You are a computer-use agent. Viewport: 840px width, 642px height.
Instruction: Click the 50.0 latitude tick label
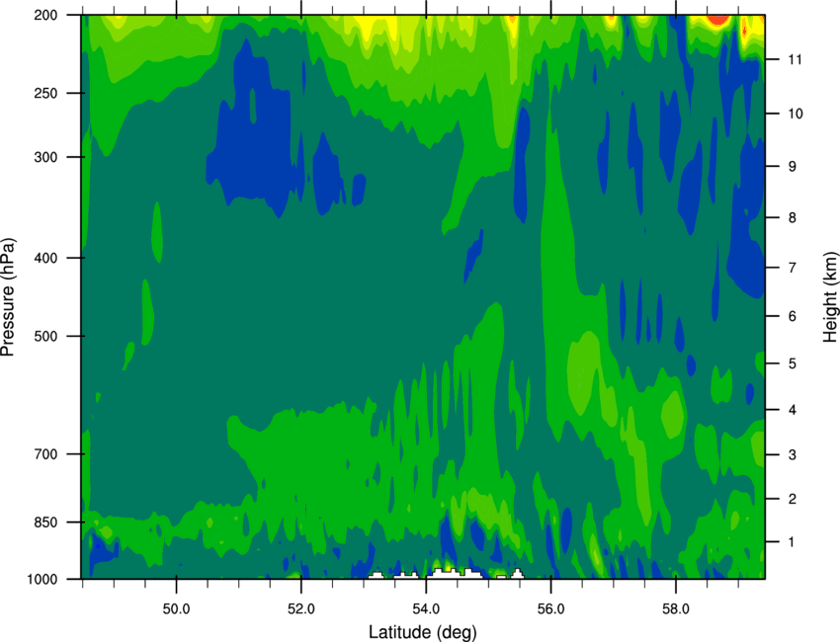[x=176, y=609]
